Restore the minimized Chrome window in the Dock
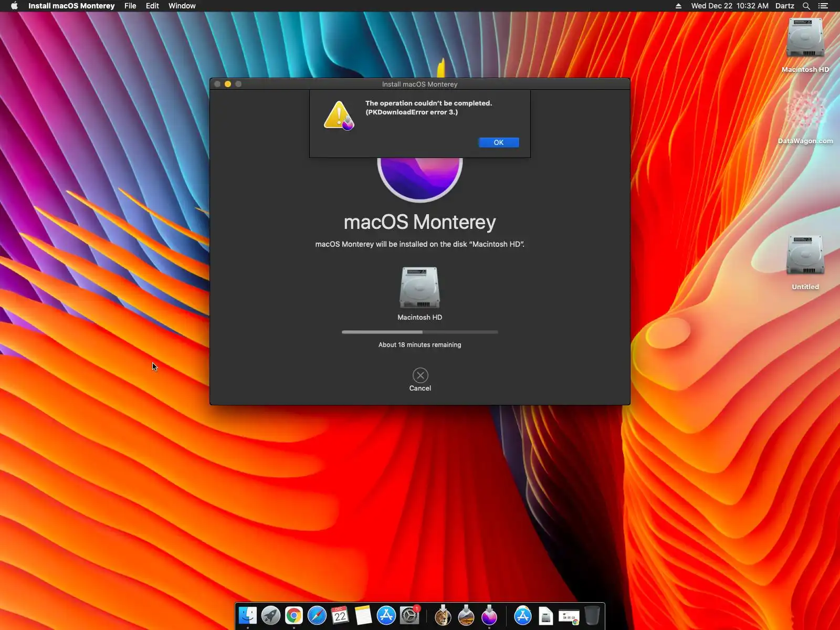The image size is (840, 630). click(x=569, y=616)
